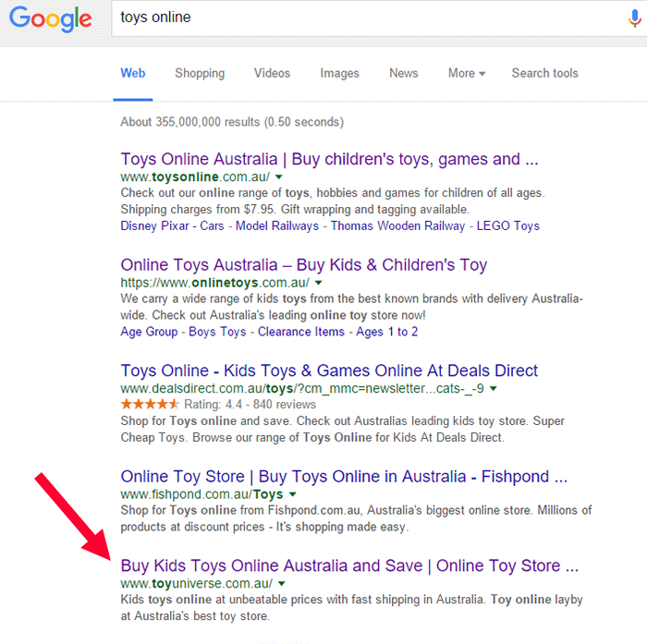Image resolution: width=647 pixels, height=644 pixels.
Task: Open the Age Group sitelink
Action: (149, 332)
